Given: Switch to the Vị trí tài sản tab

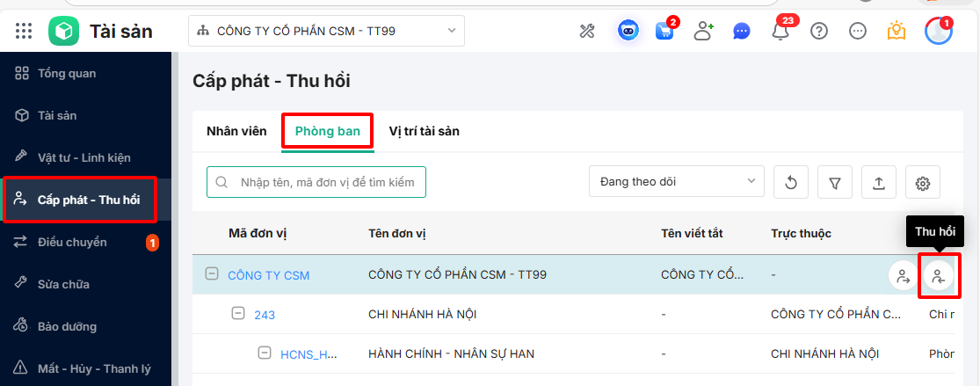Looking at the screenshot, I should point(424,131).
